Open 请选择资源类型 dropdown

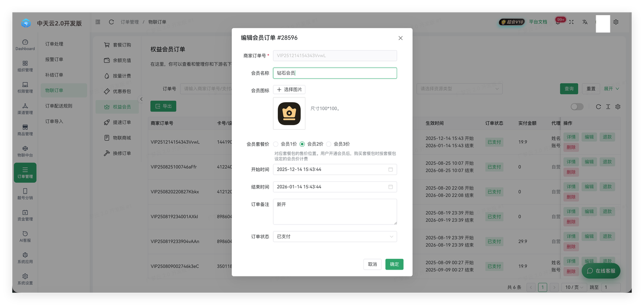[x=459, y=89]
